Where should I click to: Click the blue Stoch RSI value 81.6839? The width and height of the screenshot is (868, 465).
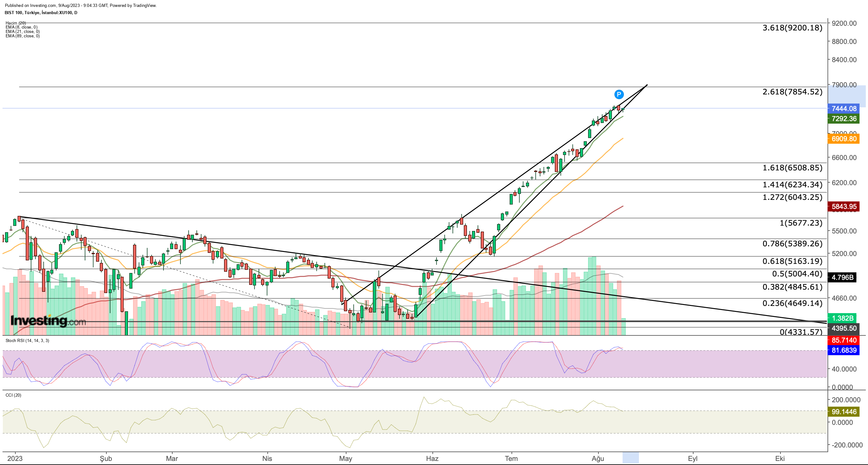[x=844, y=350]
